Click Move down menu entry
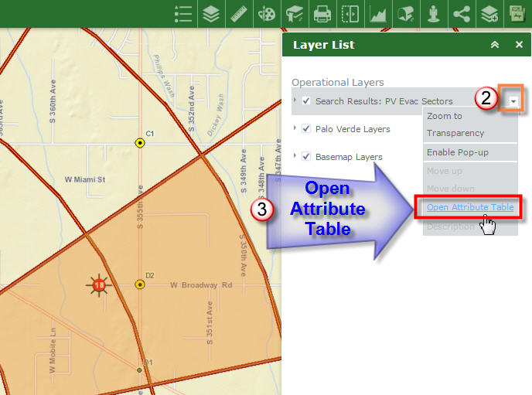The image size is (532, 395). tap(451, 189)
